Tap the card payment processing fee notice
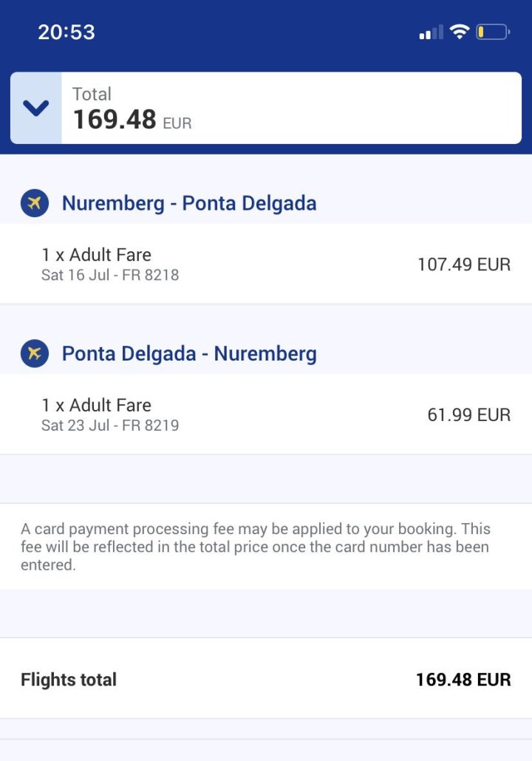 click(x=256, y=547)
